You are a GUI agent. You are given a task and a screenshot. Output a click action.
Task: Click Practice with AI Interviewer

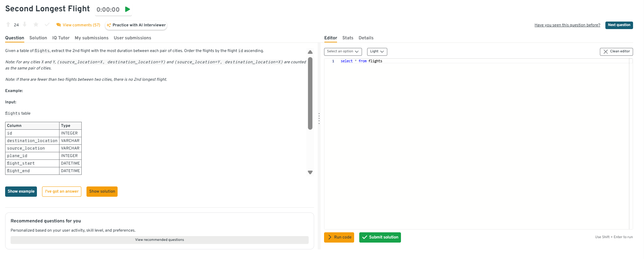pyautogui.click(x=136, y=25)
